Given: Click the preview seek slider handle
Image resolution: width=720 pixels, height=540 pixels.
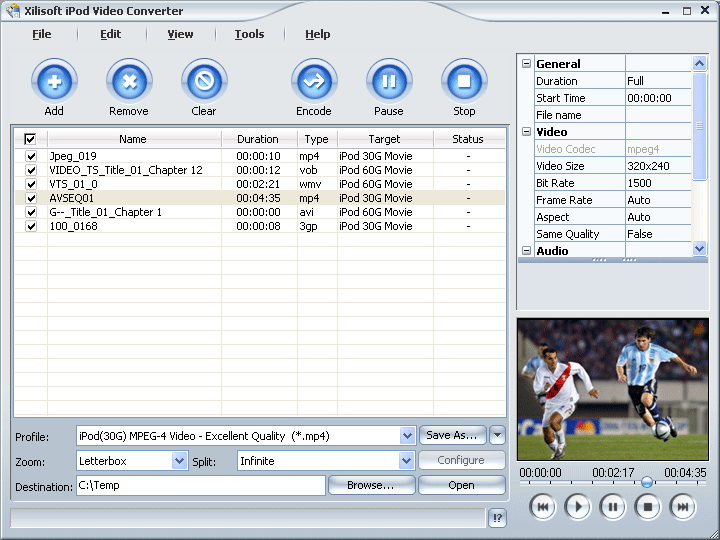Looking at the screenshot, I should [647, 482].
